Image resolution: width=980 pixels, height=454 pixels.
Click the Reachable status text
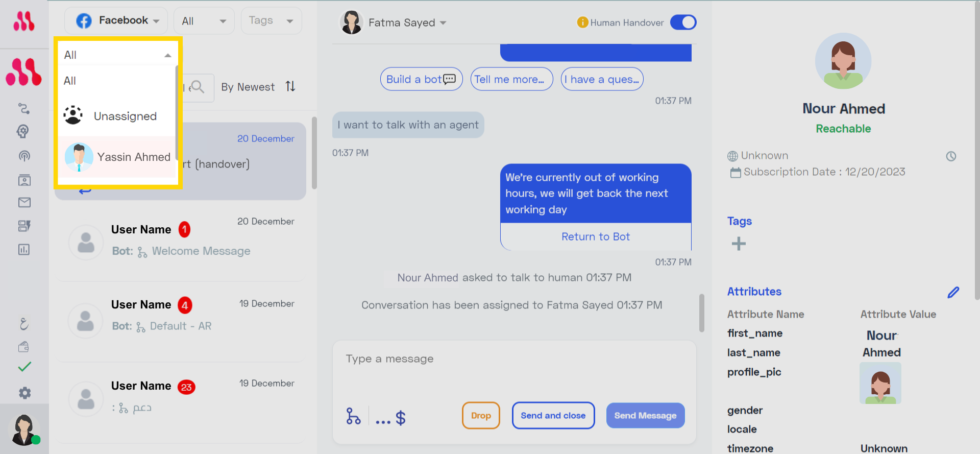(x=843, y=129)
